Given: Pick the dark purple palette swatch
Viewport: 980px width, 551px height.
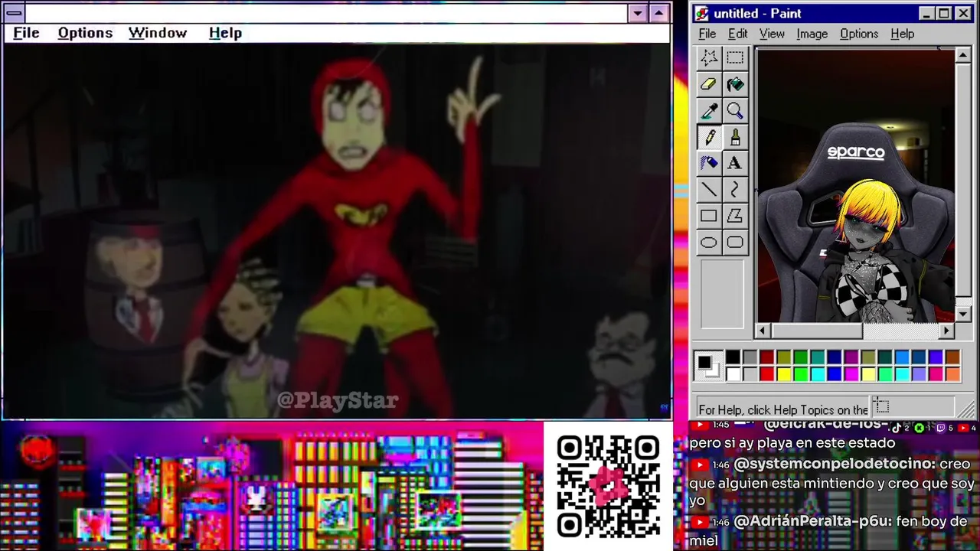Looking at the screenshot, I should [851, 357].
